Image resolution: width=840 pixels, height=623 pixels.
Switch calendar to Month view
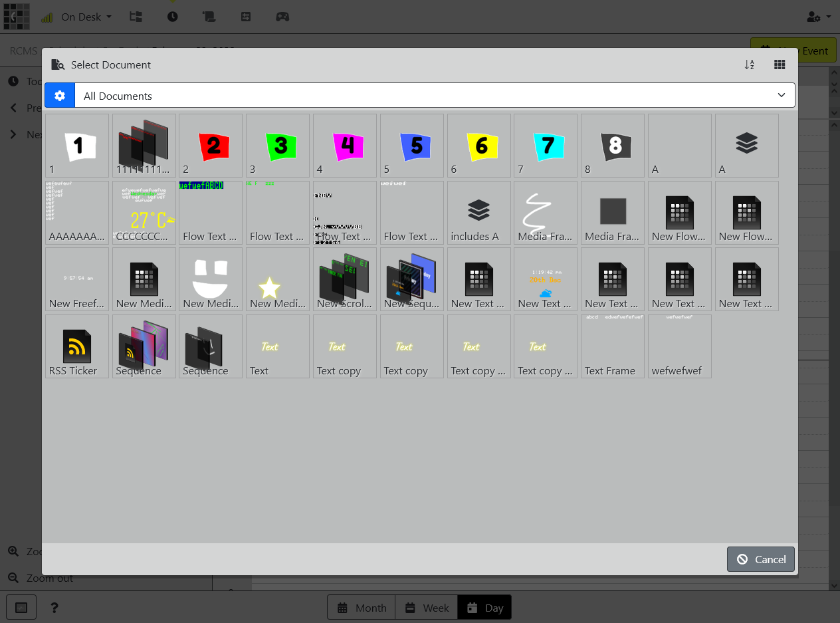tap(362, 608)
